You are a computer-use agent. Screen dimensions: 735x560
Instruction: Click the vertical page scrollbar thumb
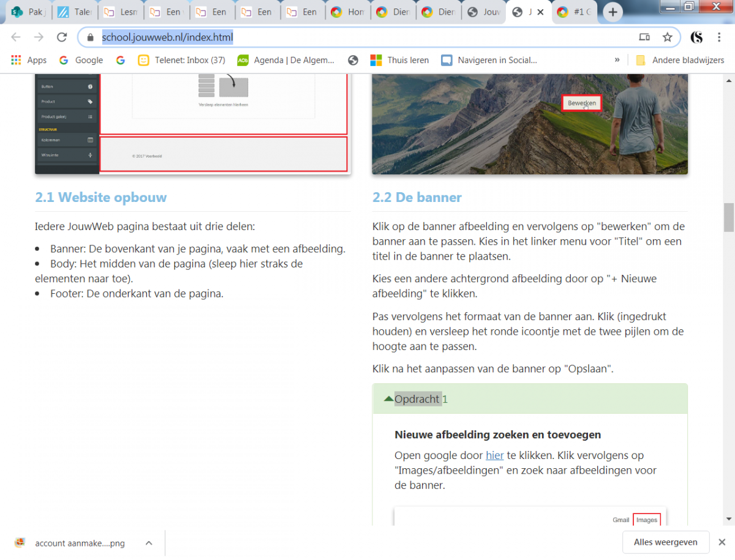(x=728, y=217)
